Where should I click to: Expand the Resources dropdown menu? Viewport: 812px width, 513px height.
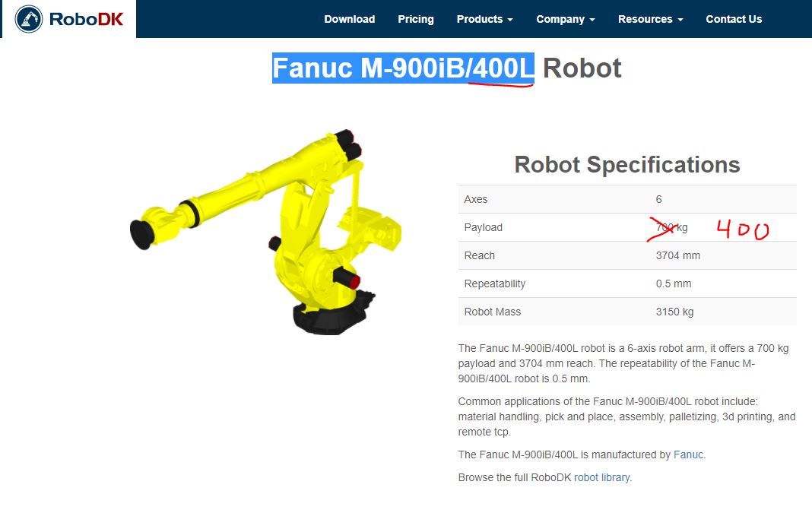650,19
